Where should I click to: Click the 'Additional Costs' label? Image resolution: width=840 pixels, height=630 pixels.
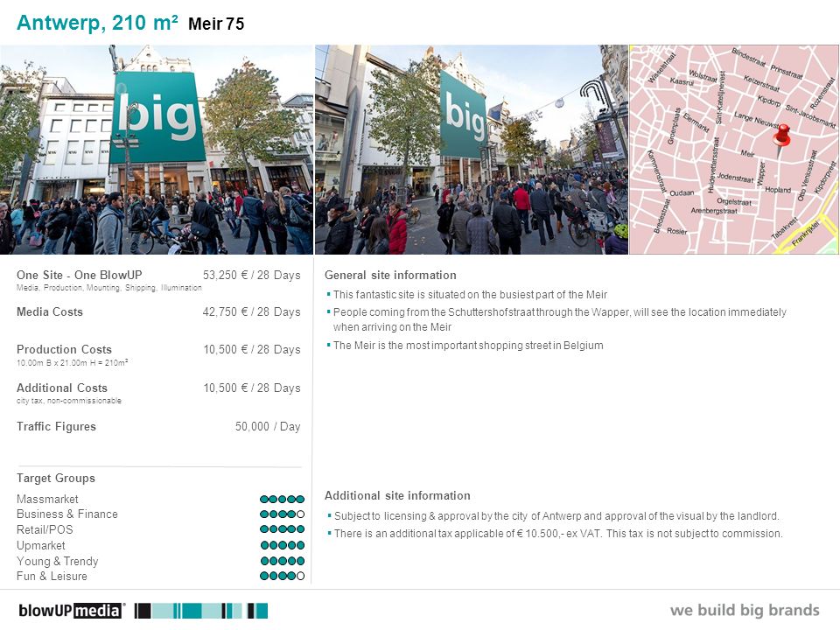62,388
